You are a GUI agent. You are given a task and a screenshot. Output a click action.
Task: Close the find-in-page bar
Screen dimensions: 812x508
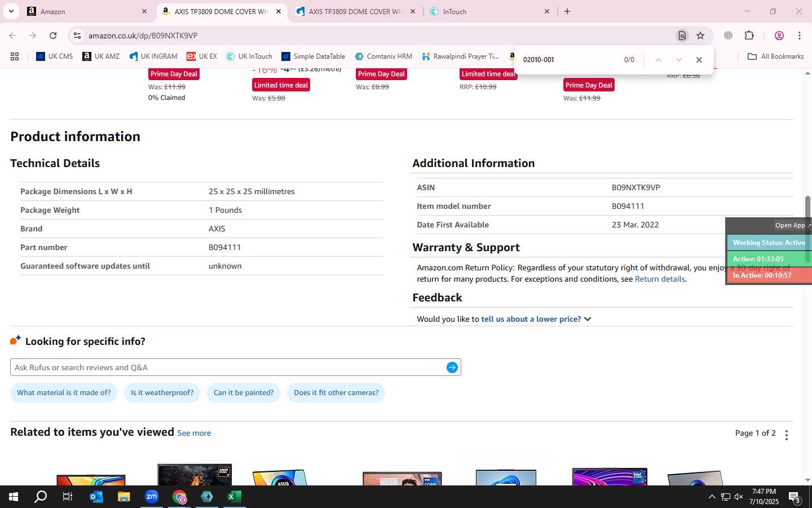click(699, 60)
